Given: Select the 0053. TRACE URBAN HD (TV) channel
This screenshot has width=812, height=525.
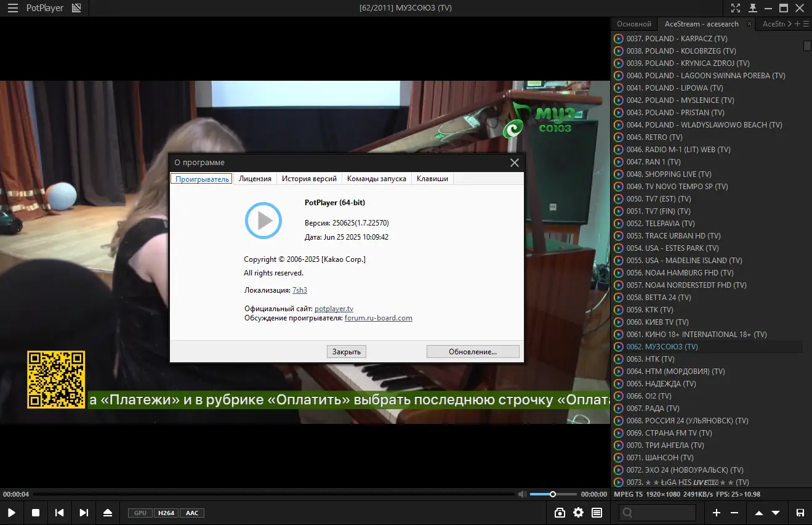Looking at the screenshot, I should click(707, 236).
